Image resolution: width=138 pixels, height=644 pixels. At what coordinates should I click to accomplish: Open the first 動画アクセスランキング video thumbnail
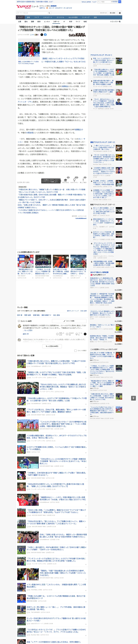click(x=119, y=210)
